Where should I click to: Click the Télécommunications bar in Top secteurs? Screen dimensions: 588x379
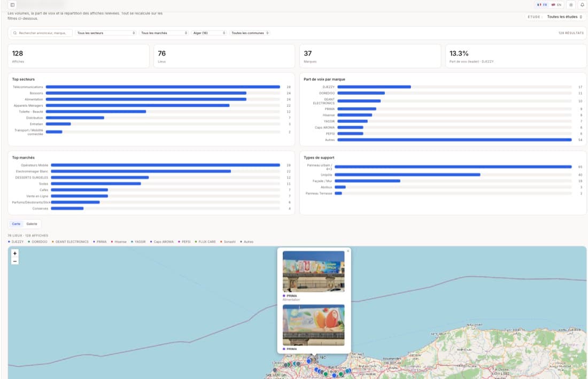coord(163,87)
